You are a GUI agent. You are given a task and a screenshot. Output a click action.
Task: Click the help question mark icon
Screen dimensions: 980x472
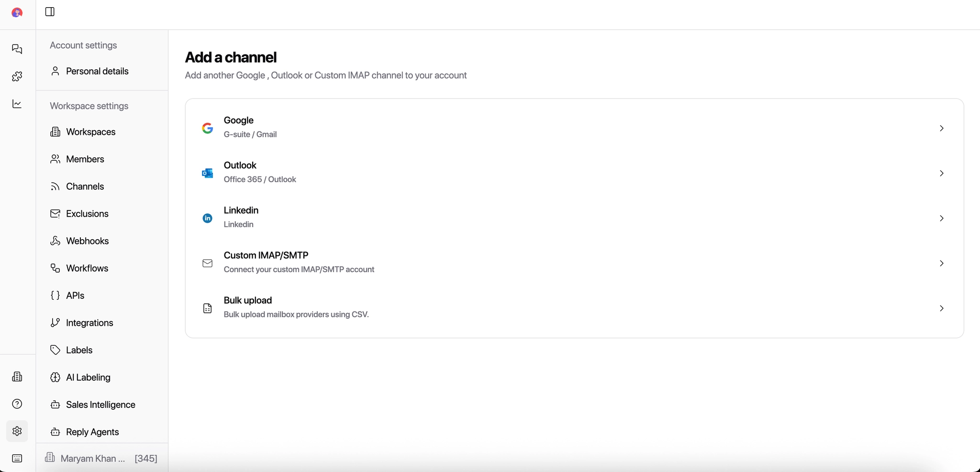coord(17,404)
